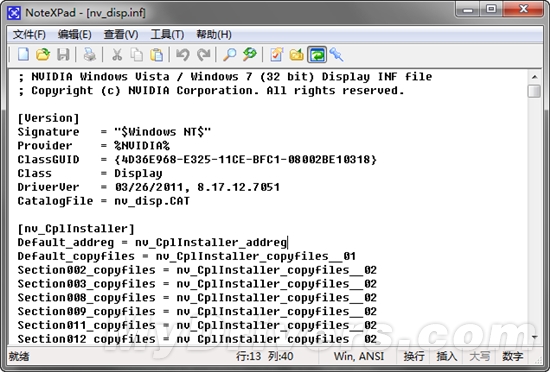Click the 大写 caps lock indicator
The height and width of the screenshot is (372, 550).
tap(479, 357)
